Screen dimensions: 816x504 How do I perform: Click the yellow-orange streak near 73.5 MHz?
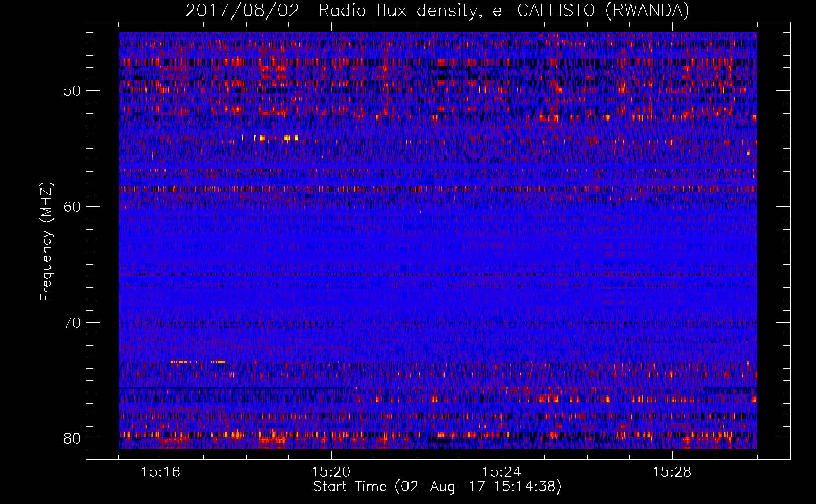(199, 362)
